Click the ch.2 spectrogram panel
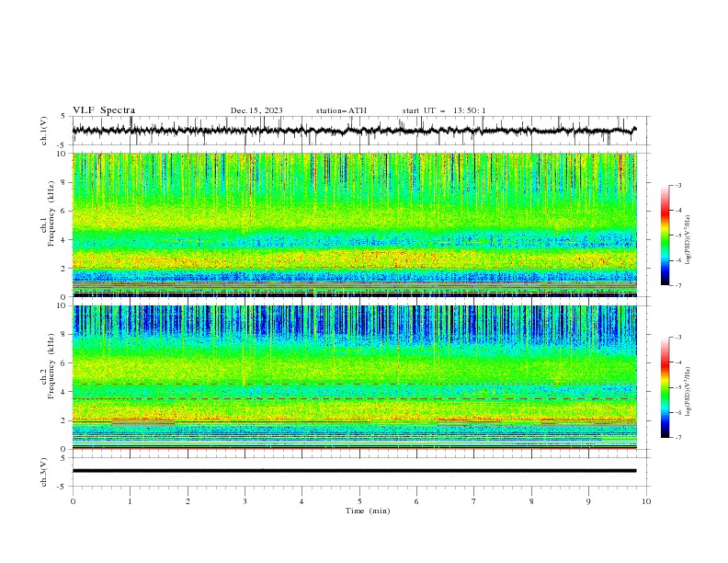 point(354,377)
